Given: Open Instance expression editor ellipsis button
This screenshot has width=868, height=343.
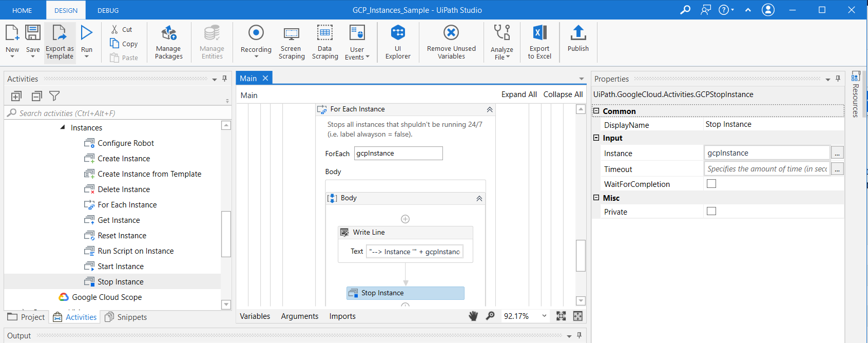Looking at the screenshot, I should coord(837,153).
